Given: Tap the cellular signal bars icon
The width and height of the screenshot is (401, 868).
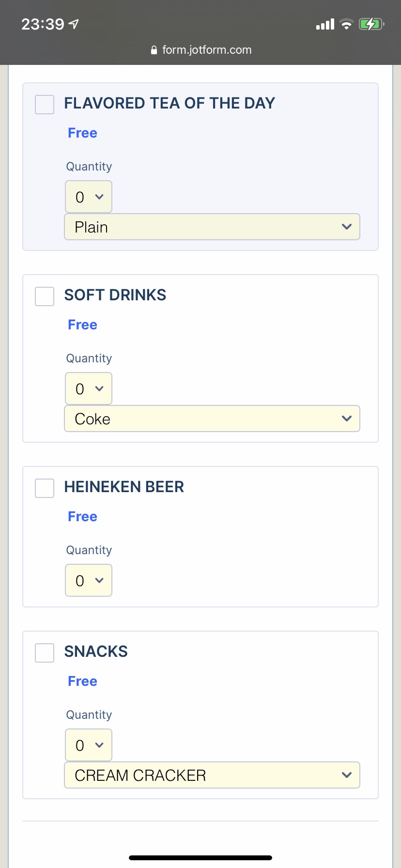Looking at the screenshot, I should pyautogui.click(x=325, y=24).
